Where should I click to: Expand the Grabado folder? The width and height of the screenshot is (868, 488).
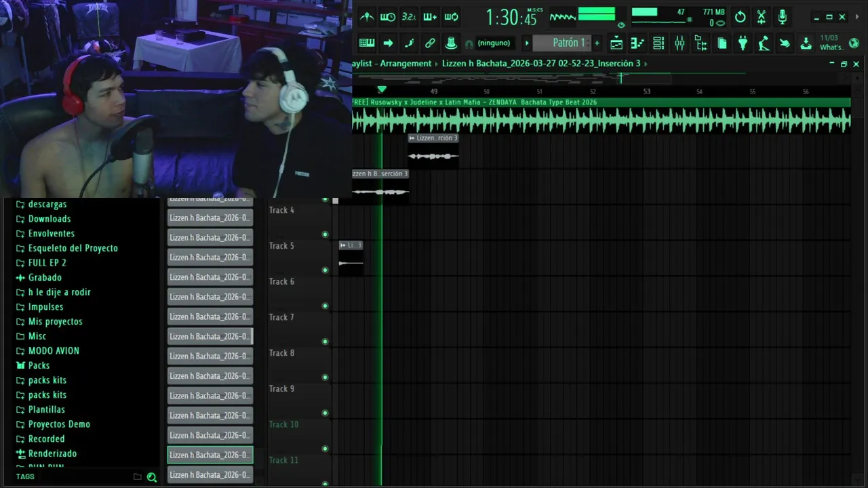pos(39,278)
